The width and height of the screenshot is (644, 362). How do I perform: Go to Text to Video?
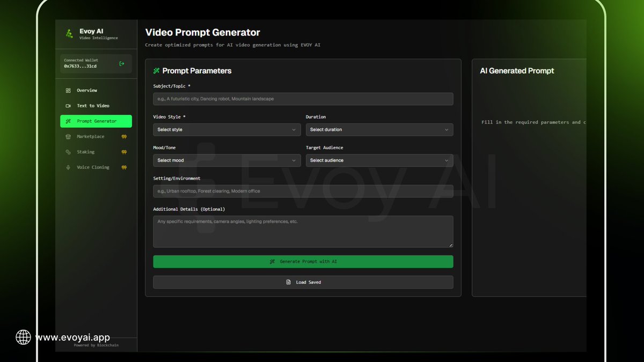tap(96, 106)
